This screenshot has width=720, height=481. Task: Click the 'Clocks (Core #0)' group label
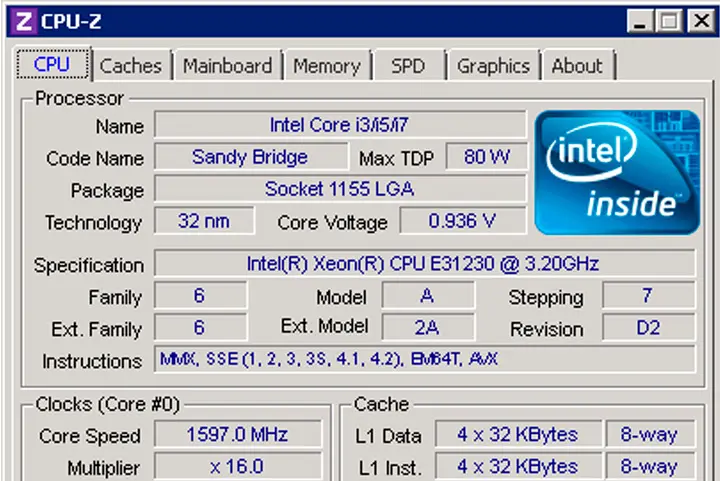[x=107, y=404]
